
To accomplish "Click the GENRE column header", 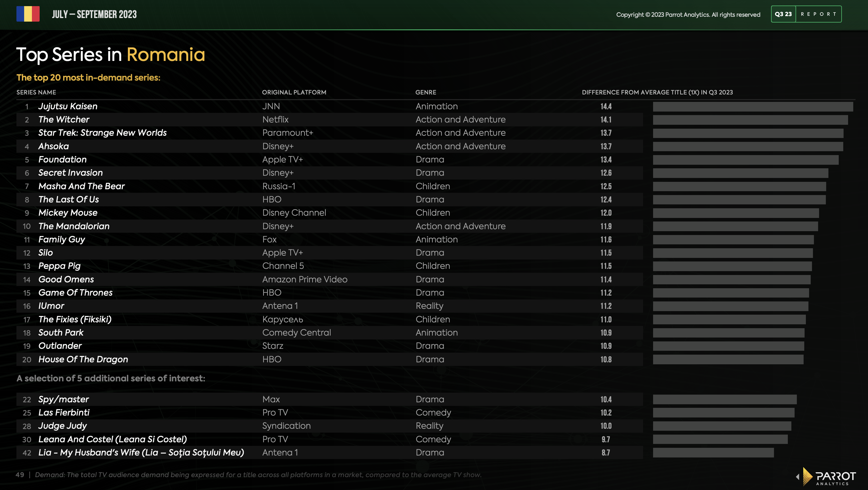I will tap(426, 93).
